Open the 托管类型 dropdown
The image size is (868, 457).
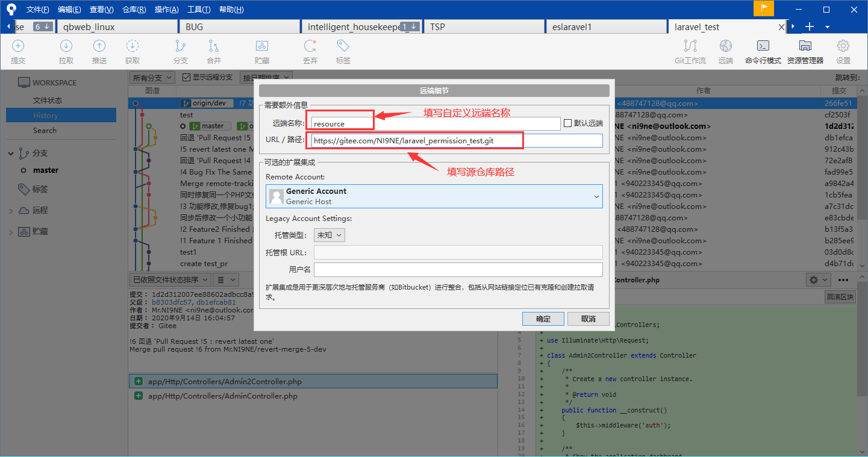pos(329,235)
